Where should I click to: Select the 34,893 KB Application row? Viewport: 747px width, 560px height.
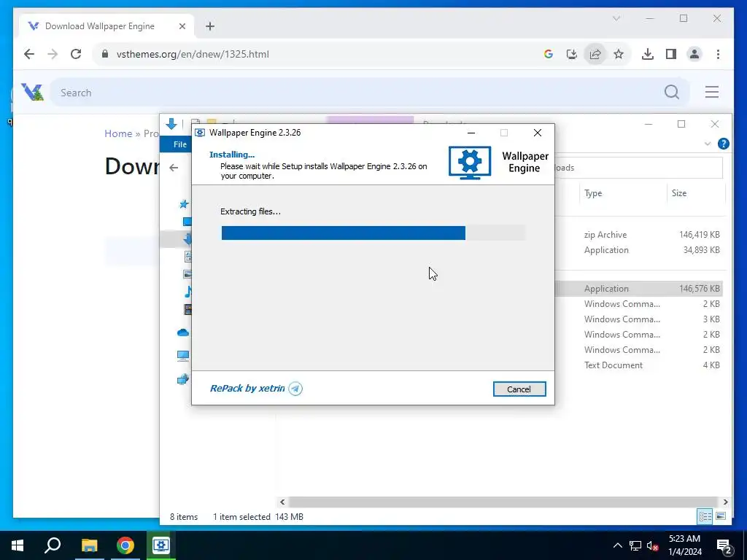tap(639, 250)
